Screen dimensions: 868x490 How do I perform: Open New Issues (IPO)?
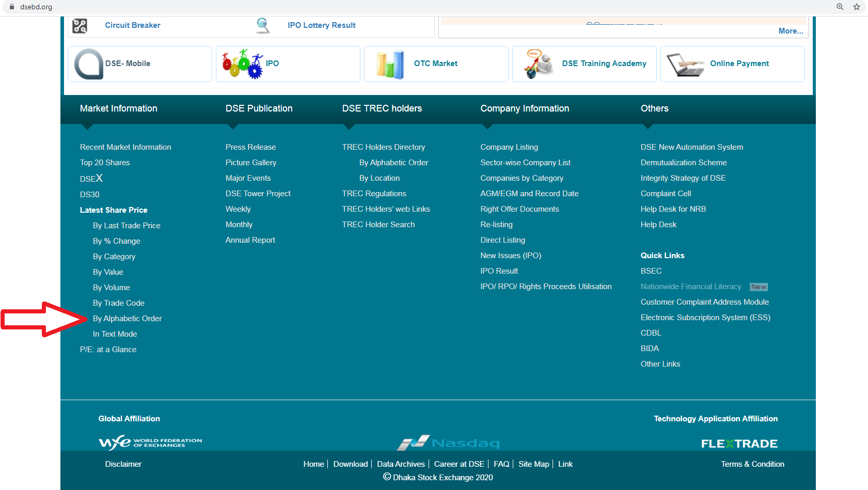(x=511, y=256)
